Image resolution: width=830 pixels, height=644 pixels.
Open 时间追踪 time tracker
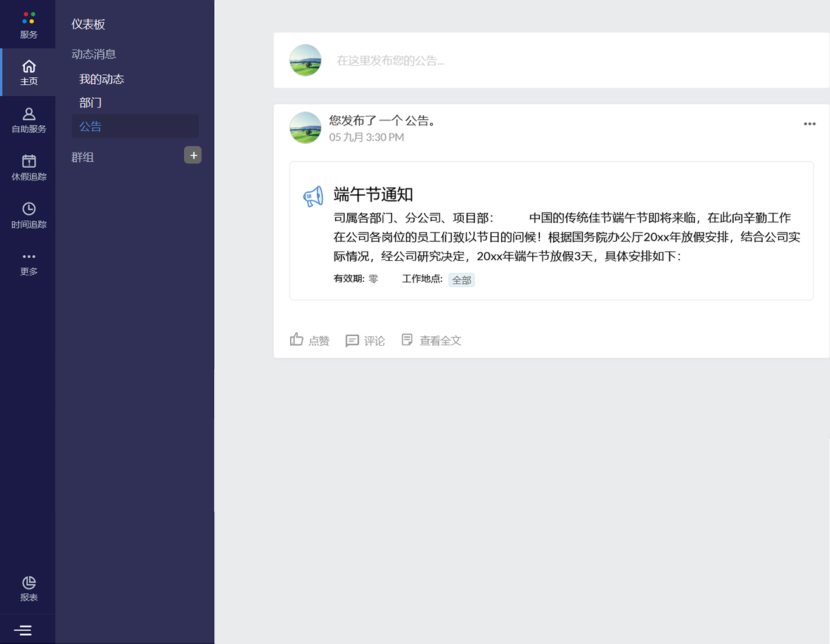29,215
